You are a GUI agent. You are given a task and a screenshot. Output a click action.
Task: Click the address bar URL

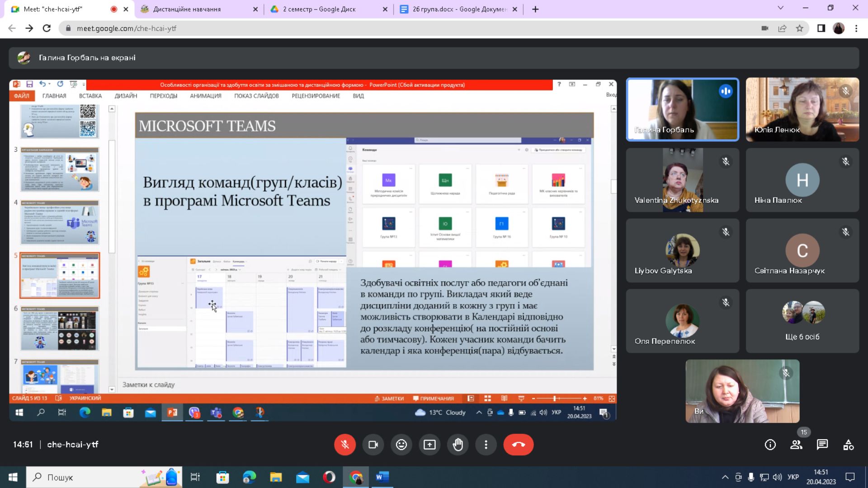[x=127, y=28]
